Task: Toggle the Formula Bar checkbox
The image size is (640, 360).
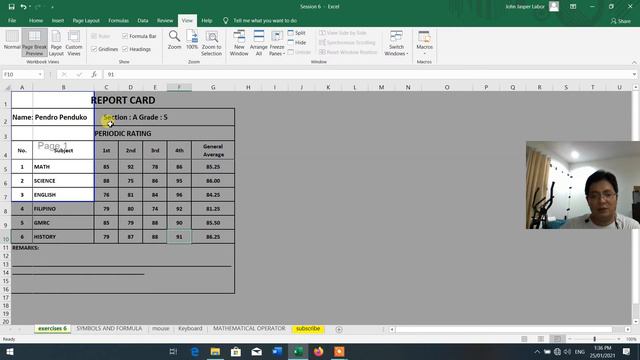Action: 125,36
